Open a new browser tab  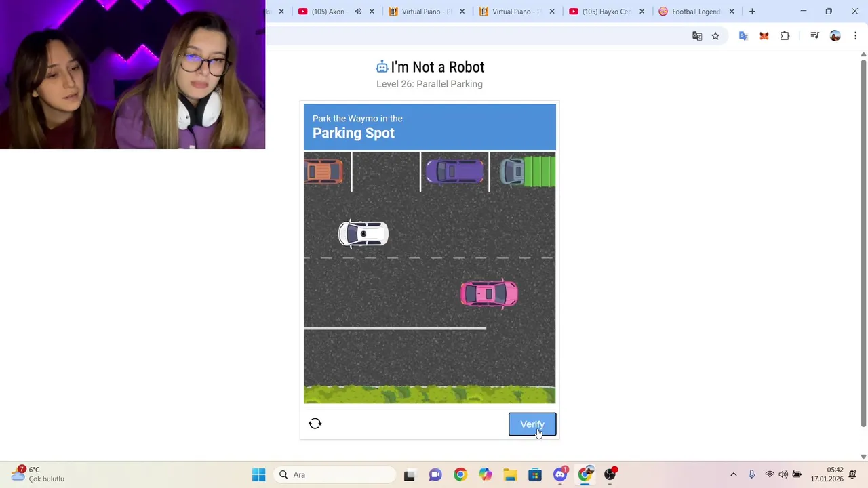pyautogui.click(x=752, y=12)
